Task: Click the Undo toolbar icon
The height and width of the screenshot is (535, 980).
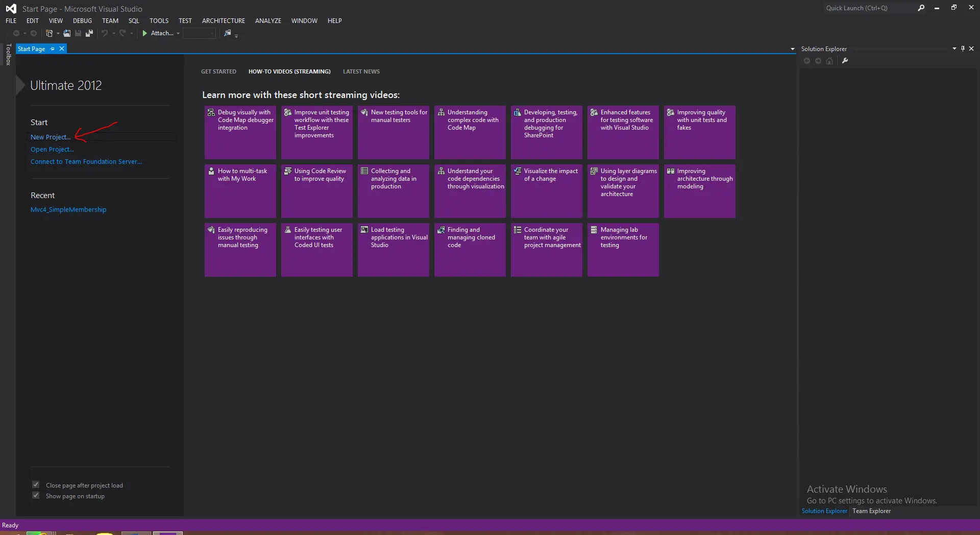Action: pos(104,33)
